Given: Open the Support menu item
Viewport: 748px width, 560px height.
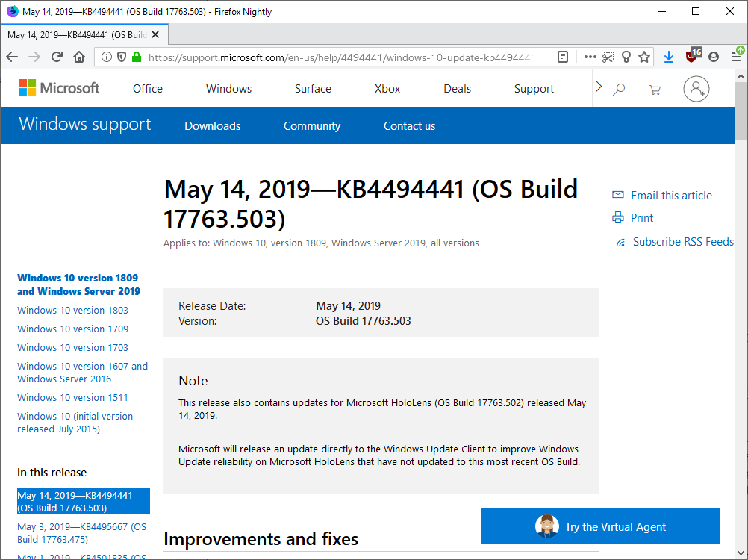Looking at the screenshot, I should (x=534, y=89).
